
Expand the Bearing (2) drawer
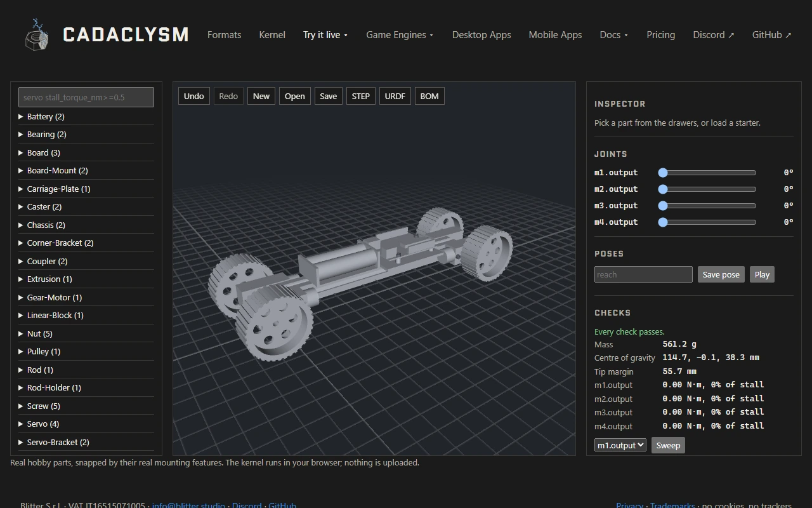pyautogui.click(x=86, y=135)
